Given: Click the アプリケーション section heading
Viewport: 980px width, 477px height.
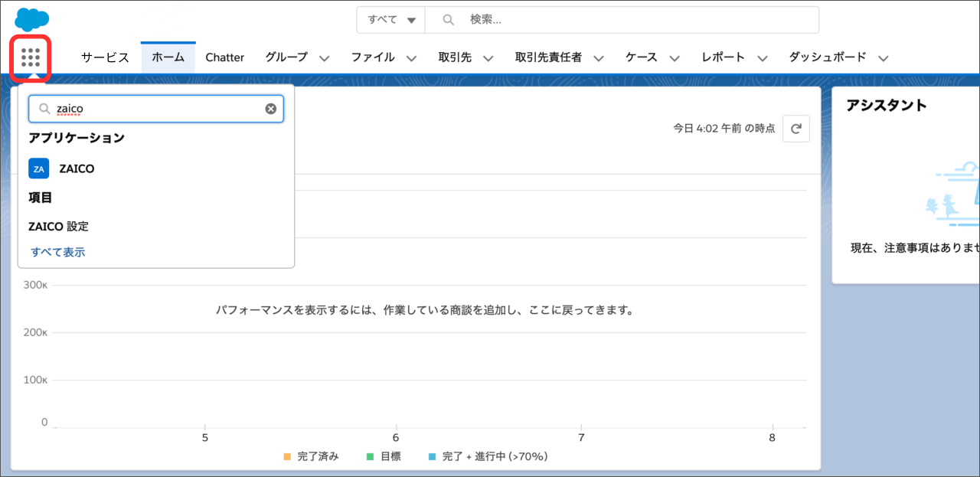Looking at the screenshot, I should coord(77,138).
